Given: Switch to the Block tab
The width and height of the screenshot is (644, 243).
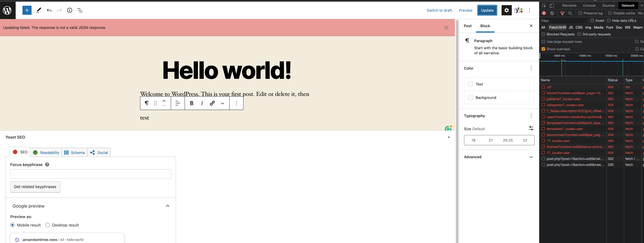Looking at the screenshot, I should click(485, 26).
